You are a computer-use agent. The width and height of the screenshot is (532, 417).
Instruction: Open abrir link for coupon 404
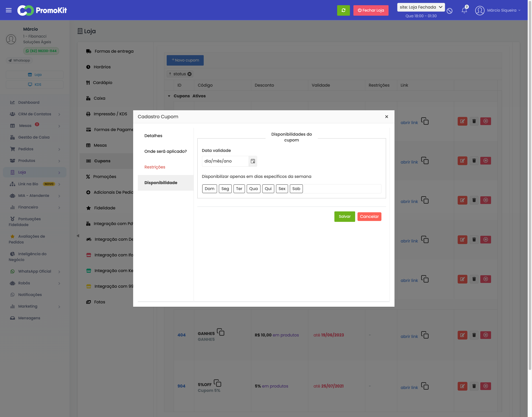point(409,336)
